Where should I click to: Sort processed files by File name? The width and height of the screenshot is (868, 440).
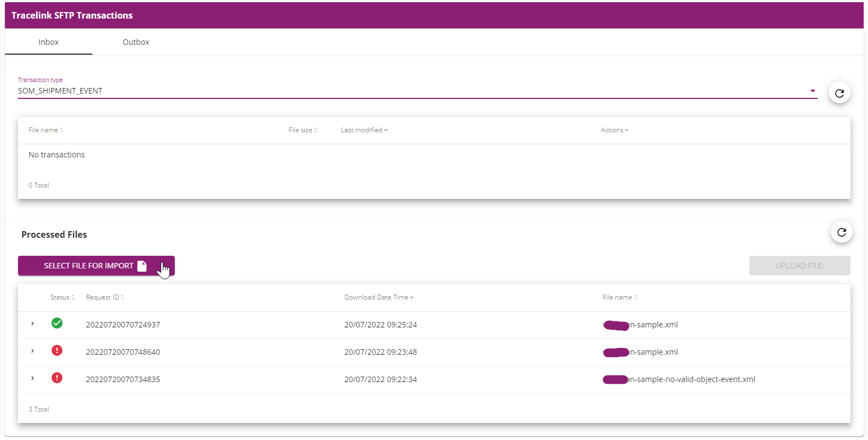620,297
